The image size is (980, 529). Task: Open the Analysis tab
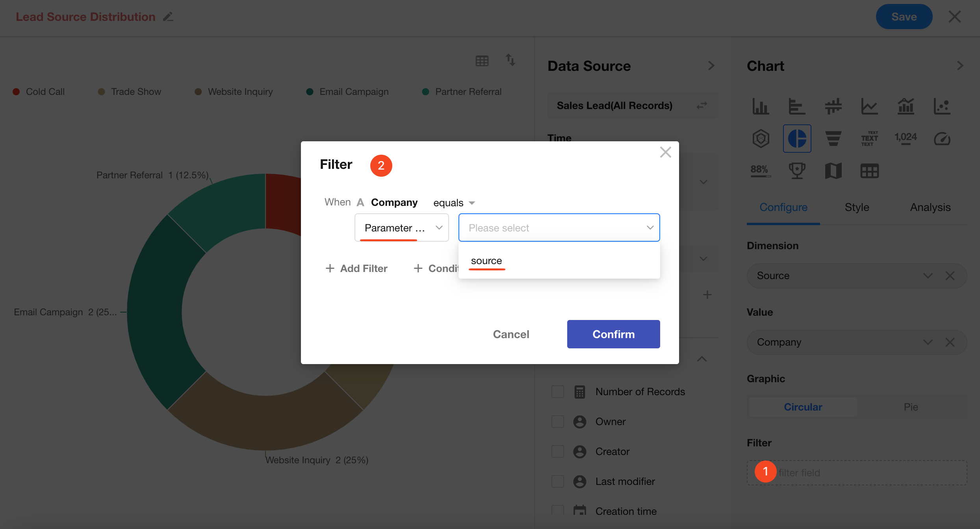(930, 207)
